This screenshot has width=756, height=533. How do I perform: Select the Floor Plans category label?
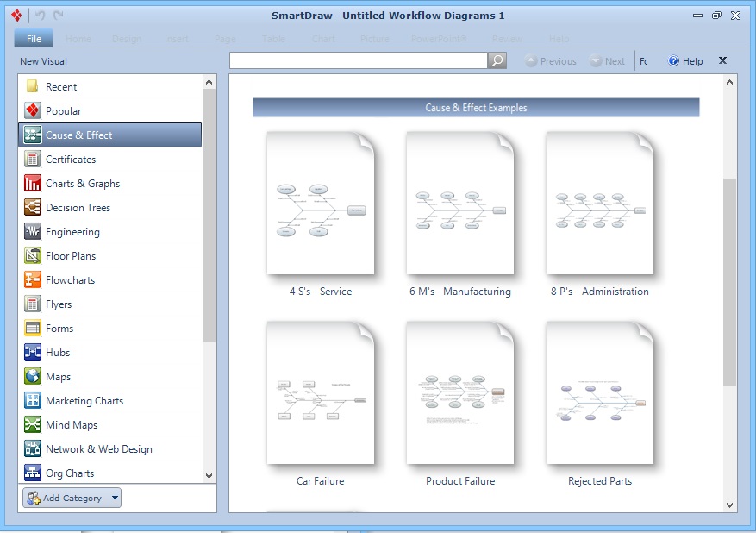tap(71, 256)
